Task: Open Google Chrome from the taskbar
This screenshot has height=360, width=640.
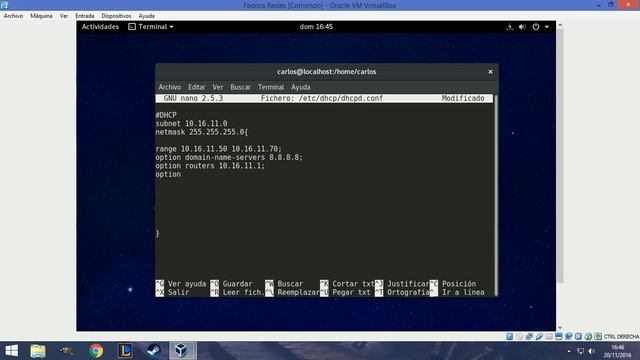Action: [96, 351]
